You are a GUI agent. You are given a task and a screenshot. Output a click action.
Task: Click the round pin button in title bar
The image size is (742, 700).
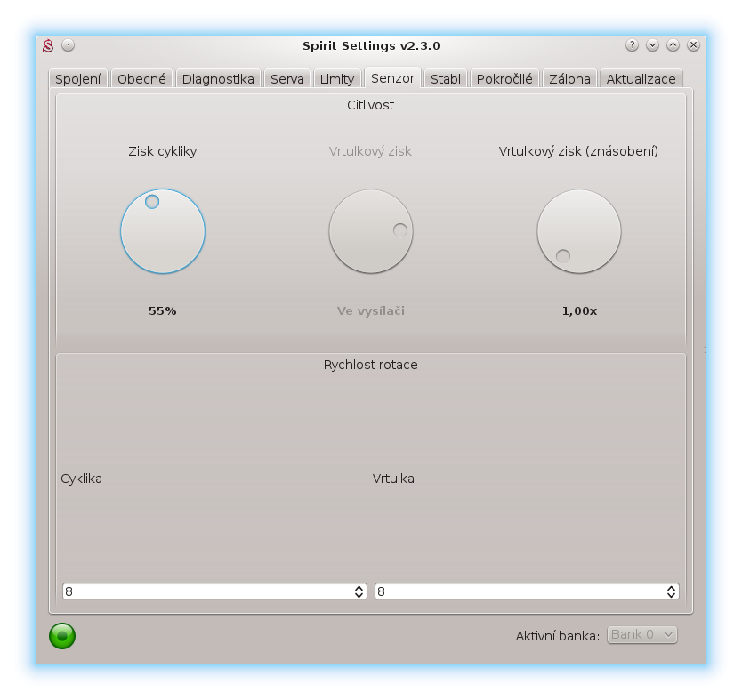(69, 45)
